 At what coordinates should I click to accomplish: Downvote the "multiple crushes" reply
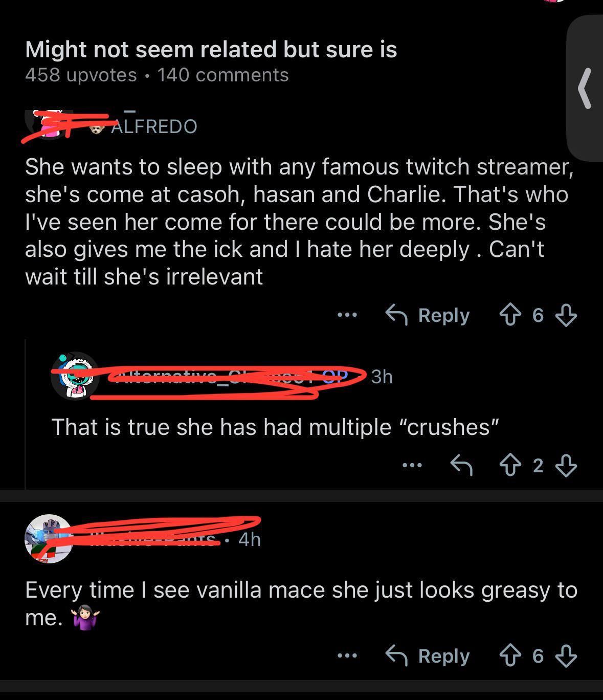pos(566,466)
